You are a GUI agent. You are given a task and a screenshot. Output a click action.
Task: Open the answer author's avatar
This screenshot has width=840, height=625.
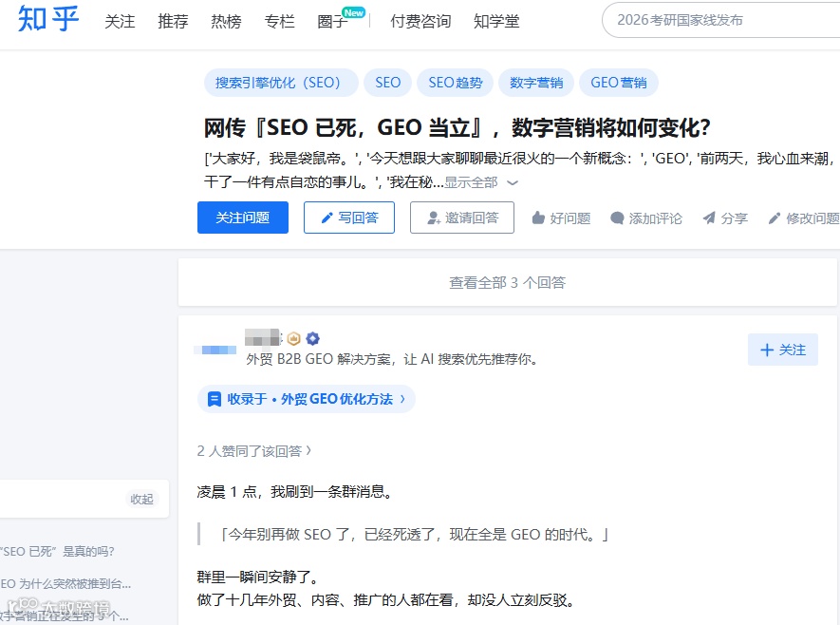215,350
